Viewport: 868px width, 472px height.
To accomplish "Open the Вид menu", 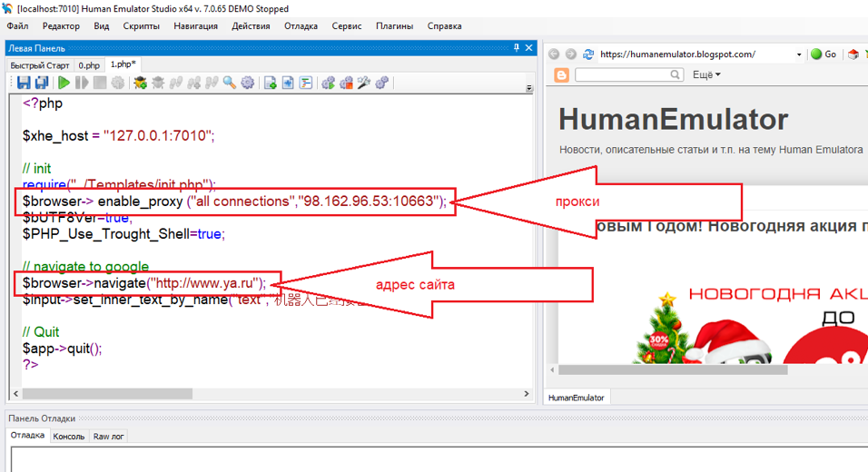I will tap(102, 26).
